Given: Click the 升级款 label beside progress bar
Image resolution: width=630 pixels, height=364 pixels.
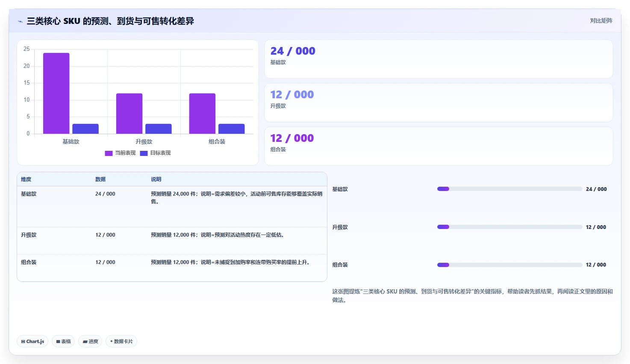Looking at the screenshot, I should click(x=340, y=227).
